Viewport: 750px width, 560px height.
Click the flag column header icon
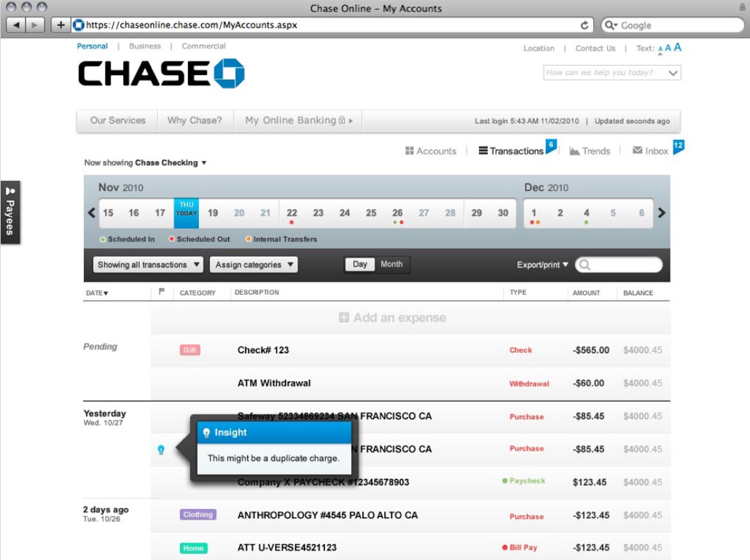(162, 291)
